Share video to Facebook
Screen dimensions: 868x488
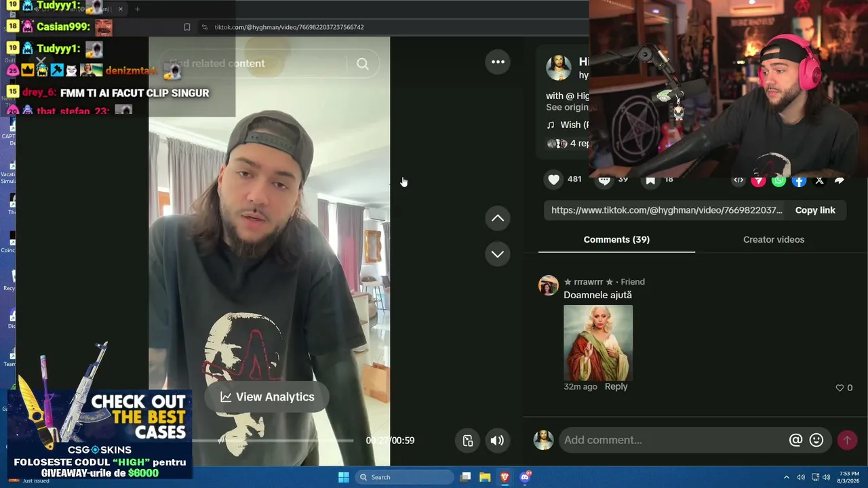point(800,180)
